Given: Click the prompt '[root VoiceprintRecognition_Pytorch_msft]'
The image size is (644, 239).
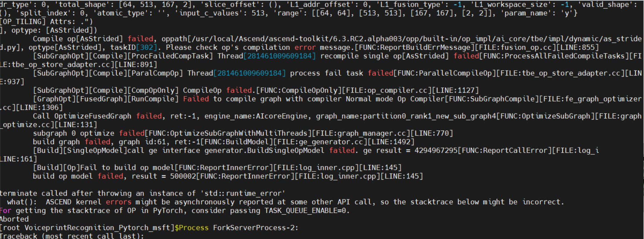Looking at the screenshot, I should click(87, 228).
